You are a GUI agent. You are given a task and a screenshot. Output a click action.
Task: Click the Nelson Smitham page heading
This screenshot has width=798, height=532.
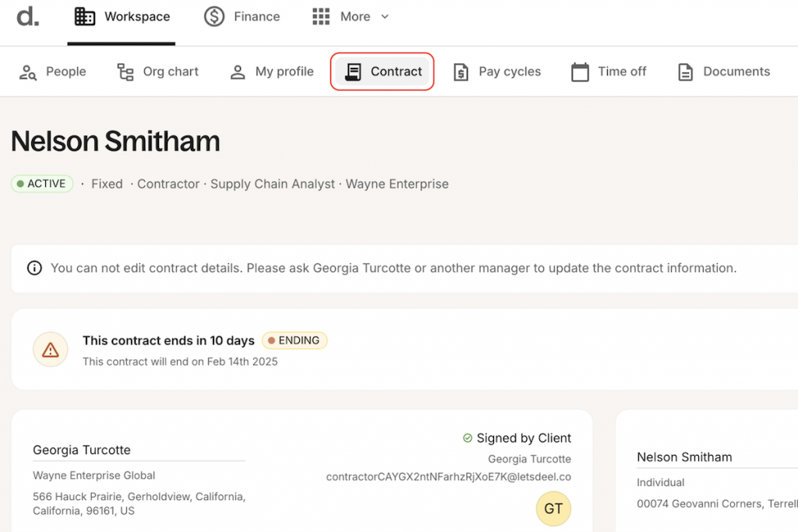click(115, 141)
